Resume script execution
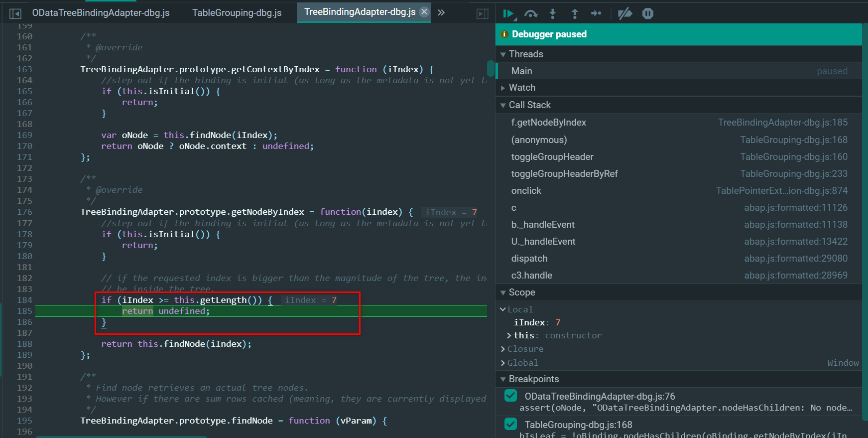Viewport: 868px width, 438px height. [x=508, y=14]
